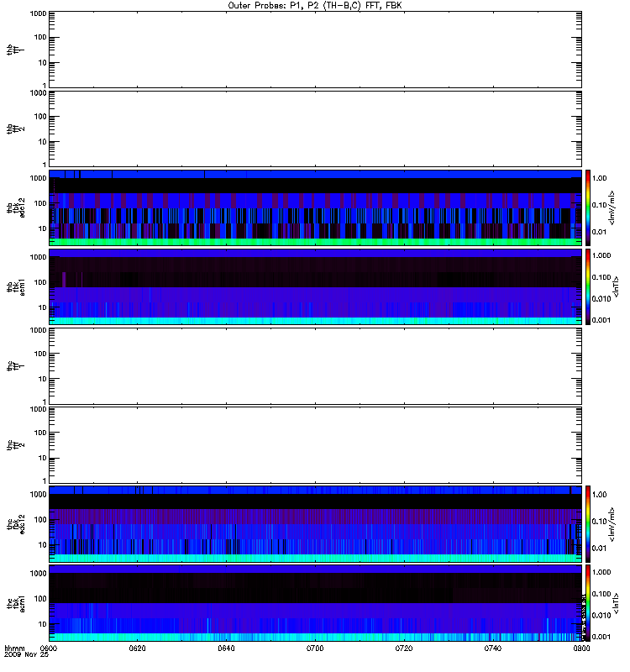Click the thc fbk scm1 spectrogram panel
Screen dimensions: 630x672
pos(315,603)
